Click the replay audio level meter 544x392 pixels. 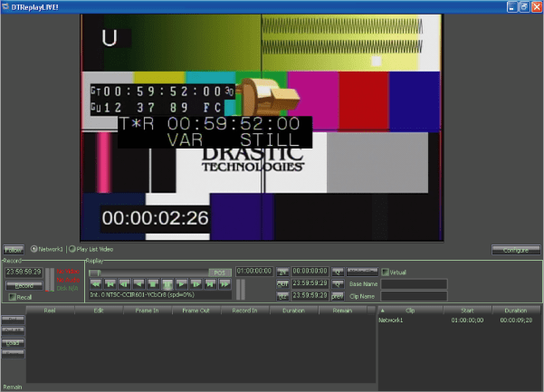coord(241,290)
